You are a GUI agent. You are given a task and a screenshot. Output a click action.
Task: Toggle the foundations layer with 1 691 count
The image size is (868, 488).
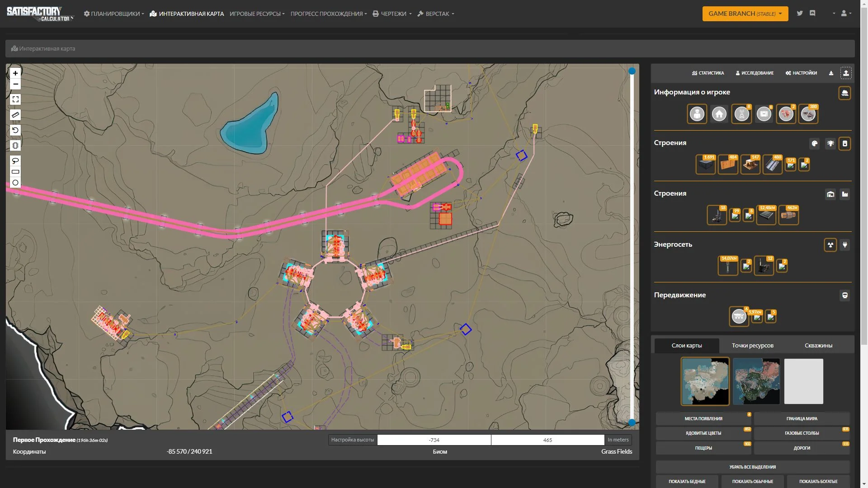(705, 165)
